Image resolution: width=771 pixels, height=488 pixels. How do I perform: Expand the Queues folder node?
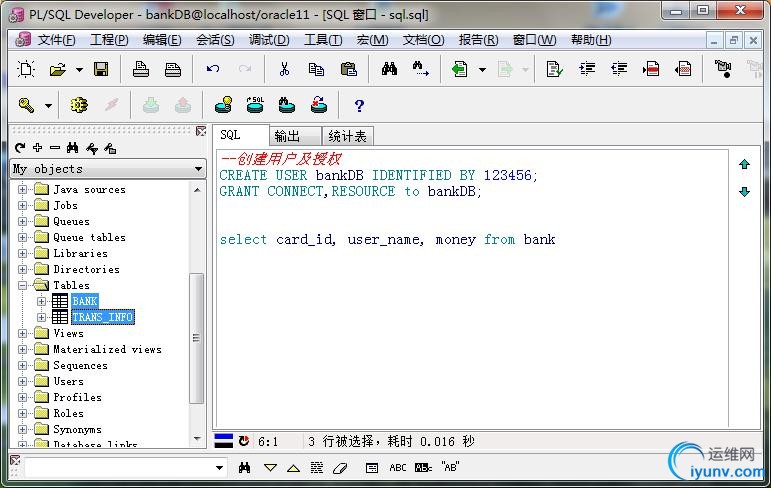(22, 221)
